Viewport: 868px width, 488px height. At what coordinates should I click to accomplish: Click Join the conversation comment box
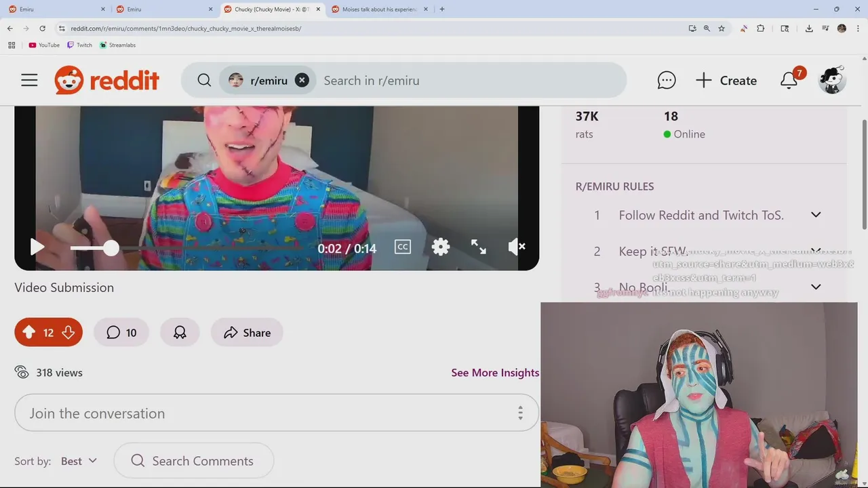point(277,413)
